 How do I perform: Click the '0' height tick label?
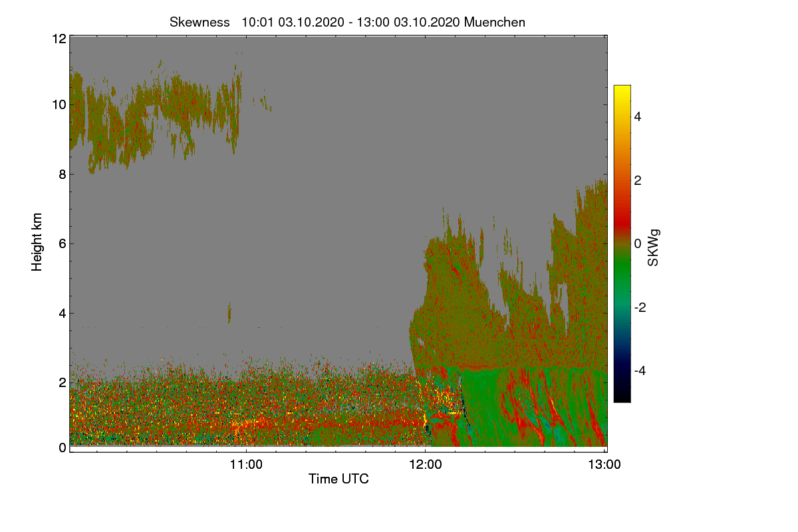point(63,448)
